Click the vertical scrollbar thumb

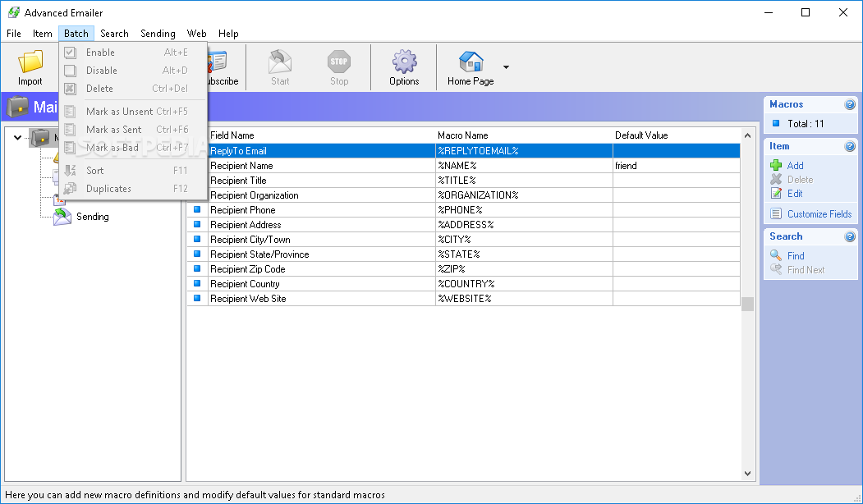click(x=747, y=304)
